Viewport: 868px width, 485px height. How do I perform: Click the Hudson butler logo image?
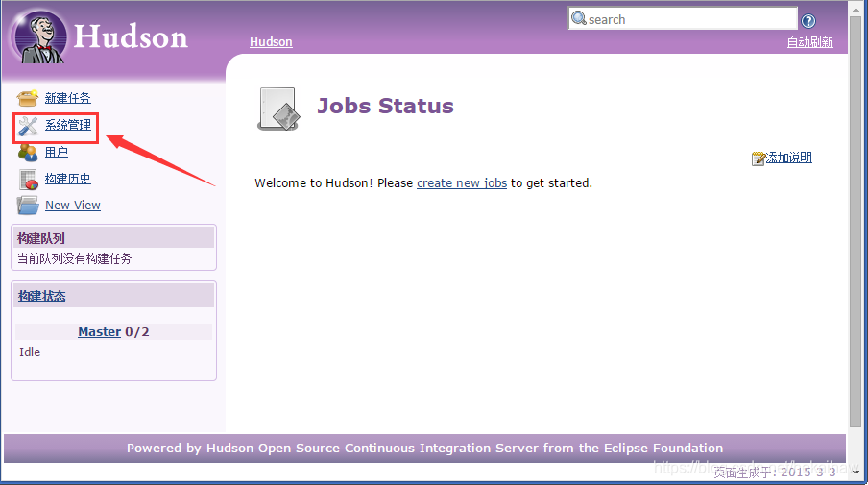click(40, 36)
